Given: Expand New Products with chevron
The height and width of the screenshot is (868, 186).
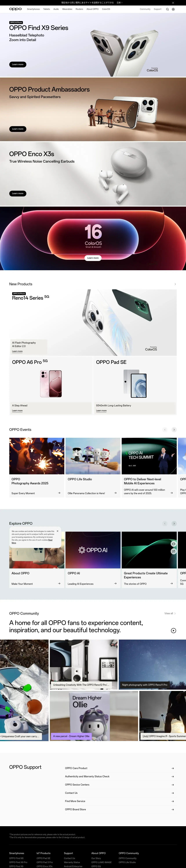Looking at the screenshot, I should coord(175,284).
